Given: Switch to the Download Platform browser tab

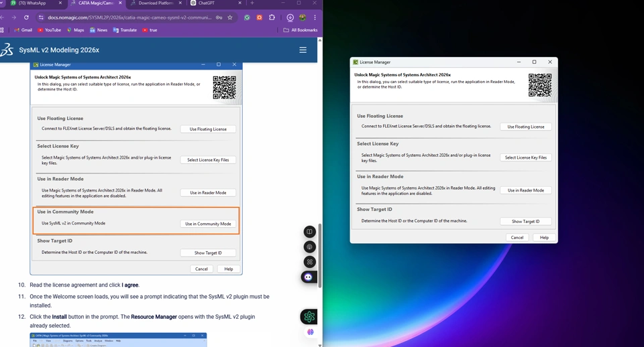Looking at the screenshot, I should pyautogui.click(x=155, y=3).
